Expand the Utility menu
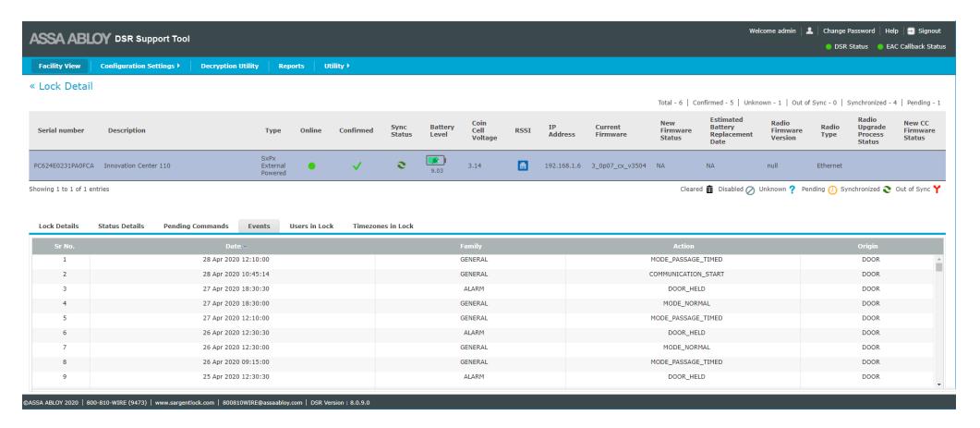980x428 pixels. coord(336,66)
